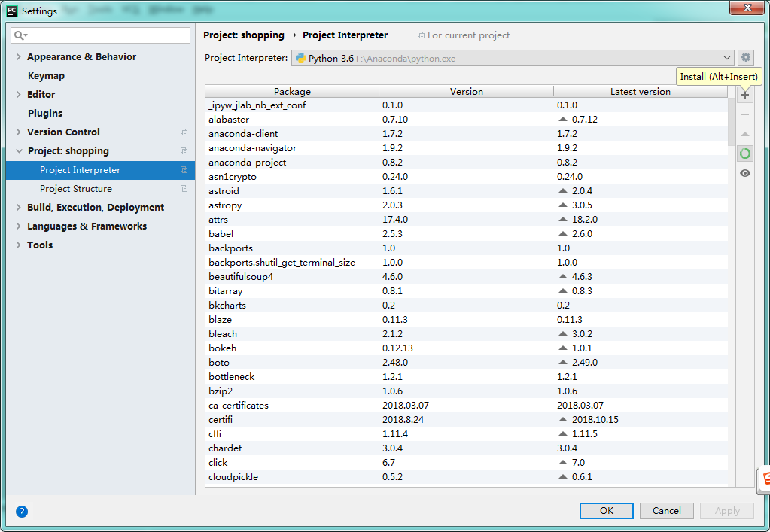770x532 pixels.
Task: Click the Help question mark icon
Action: tap(21, 512)
